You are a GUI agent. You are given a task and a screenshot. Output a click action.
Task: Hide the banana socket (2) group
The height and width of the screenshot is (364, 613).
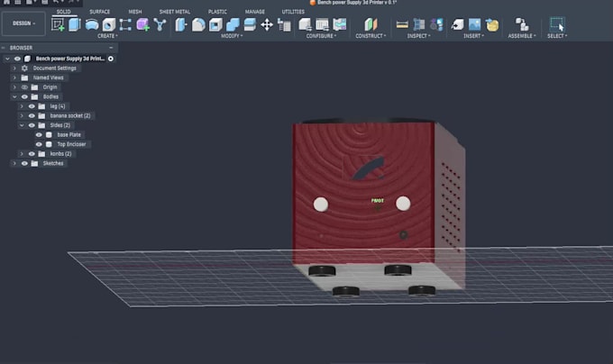click(32, 115)
